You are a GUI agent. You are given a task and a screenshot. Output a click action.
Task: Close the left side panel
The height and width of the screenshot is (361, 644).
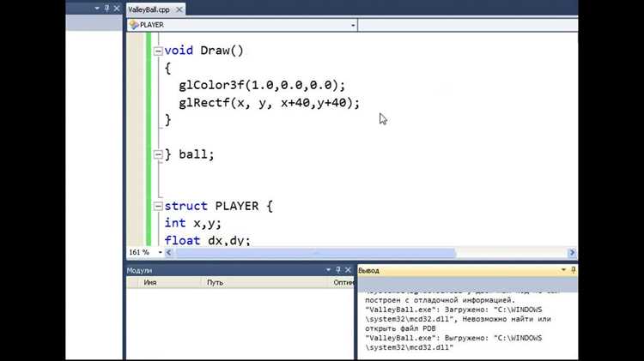[117, 8]
